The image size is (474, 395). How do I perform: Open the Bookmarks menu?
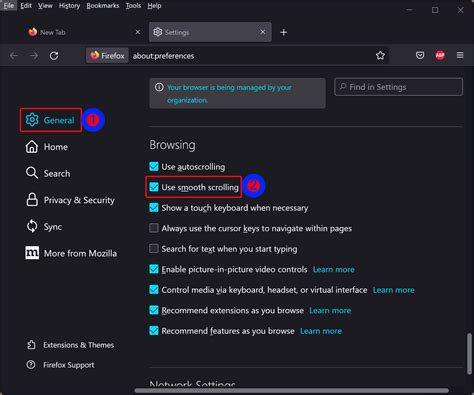coord(103,6)
